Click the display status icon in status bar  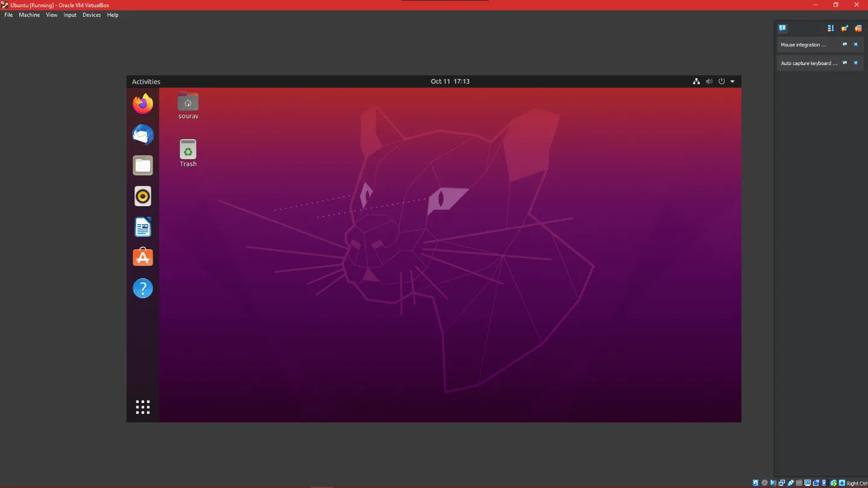808,483
